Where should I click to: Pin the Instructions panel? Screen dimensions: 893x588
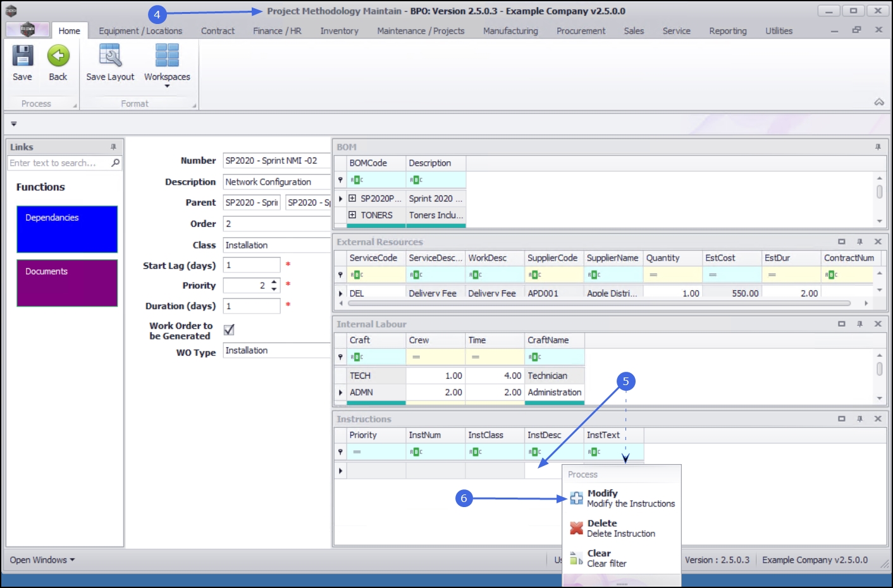(x=859, y=419)
